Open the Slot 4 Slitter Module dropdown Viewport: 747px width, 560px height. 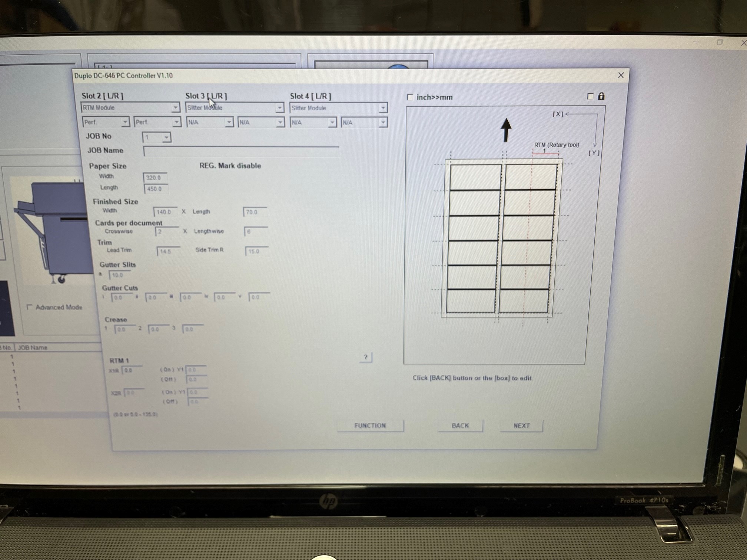[383, 108]
